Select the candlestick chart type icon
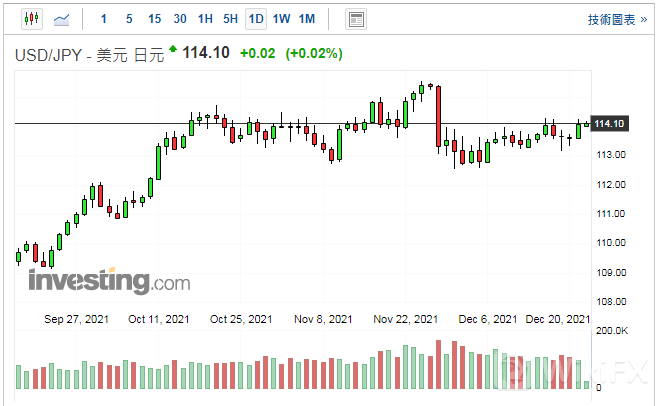The image size is (659, 406). [x=31, y=19]
